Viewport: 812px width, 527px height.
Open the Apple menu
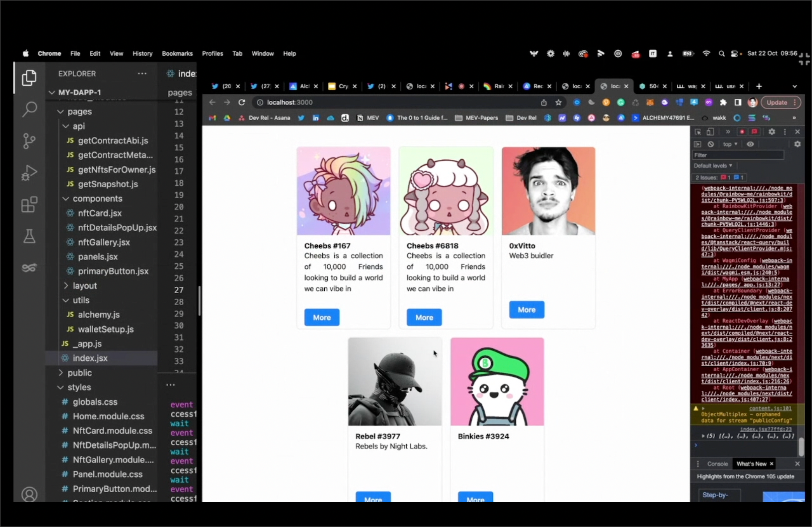tap(26, 53)
